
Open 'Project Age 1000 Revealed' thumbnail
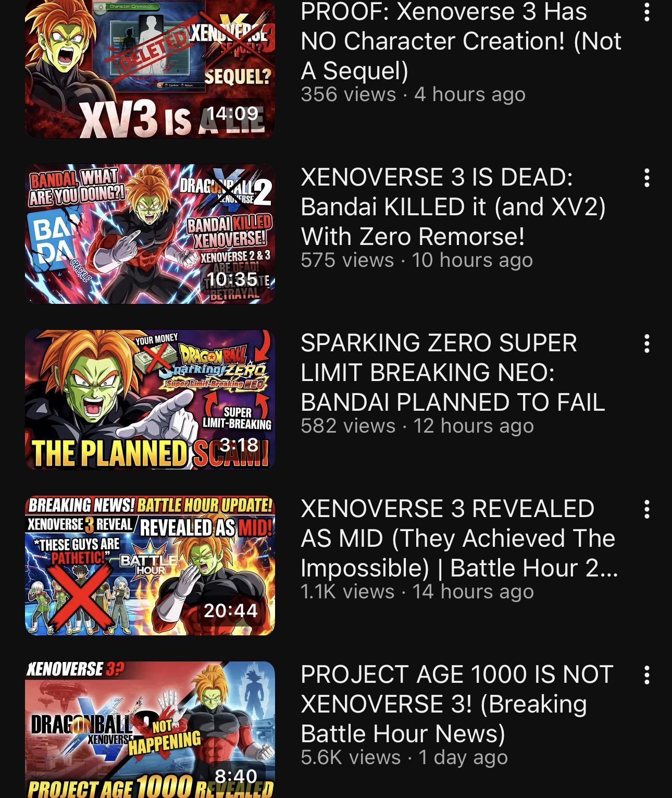tap(150, 730)
